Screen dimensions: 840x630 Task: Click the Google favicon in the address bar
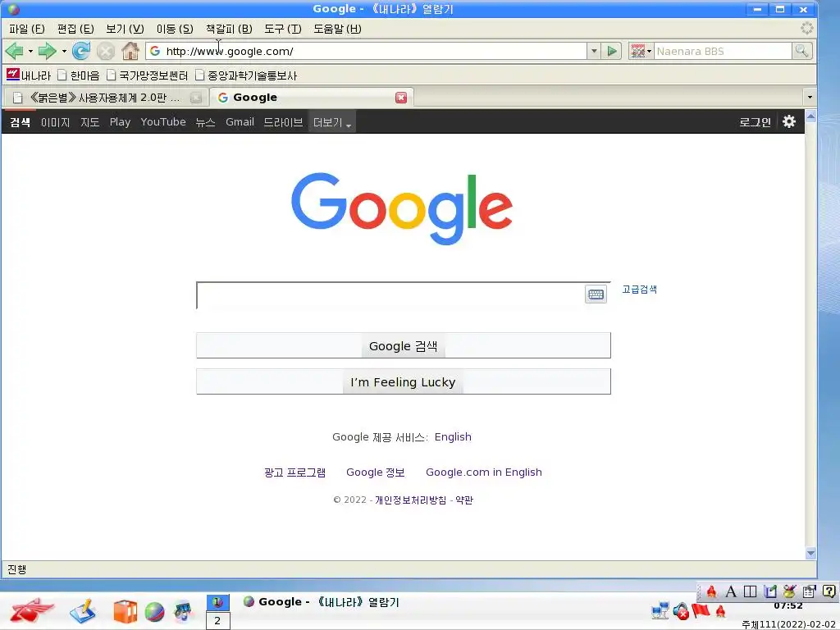pos(155,51)
